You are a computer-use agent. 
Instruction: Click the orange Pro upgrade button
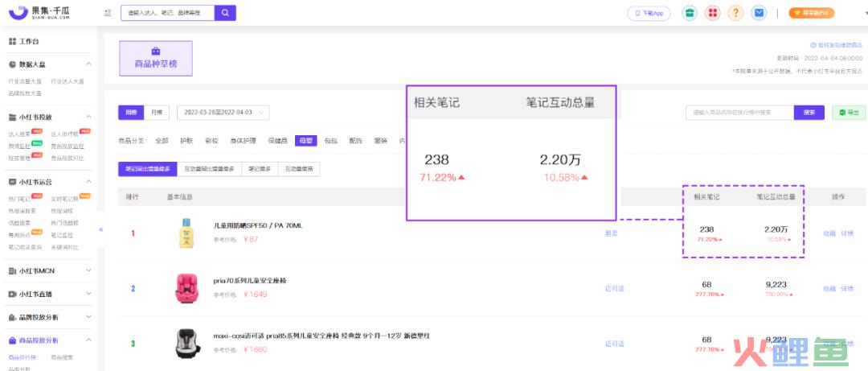(x=812, y=14)
